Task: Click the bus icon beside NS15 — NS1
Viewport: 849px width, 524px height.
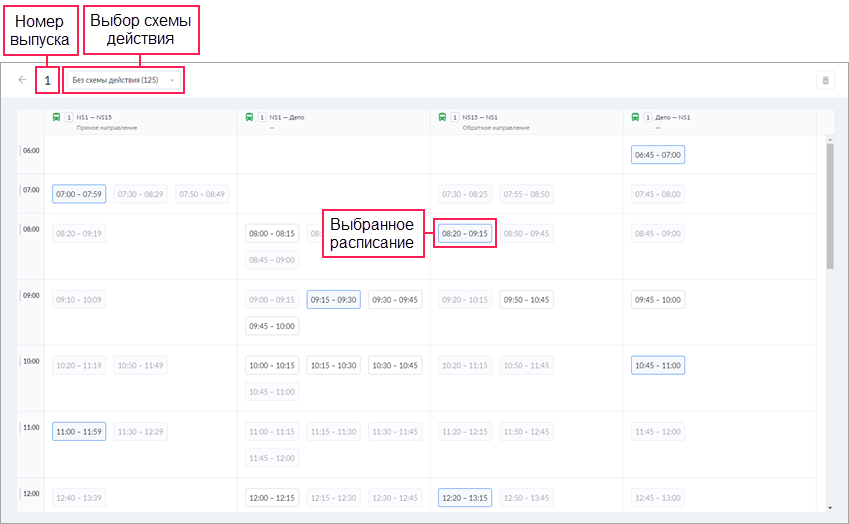Action: click(442, 117)
